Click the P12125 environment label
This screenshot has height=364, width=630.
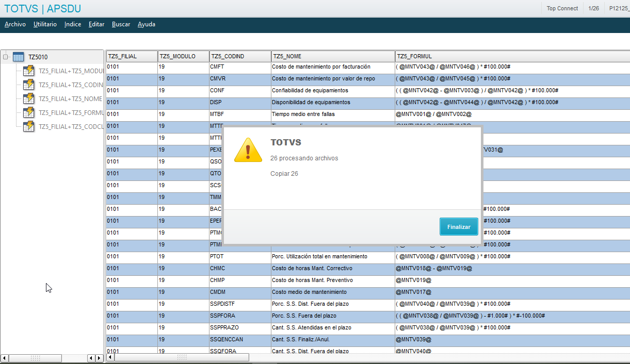click(619, 8)
